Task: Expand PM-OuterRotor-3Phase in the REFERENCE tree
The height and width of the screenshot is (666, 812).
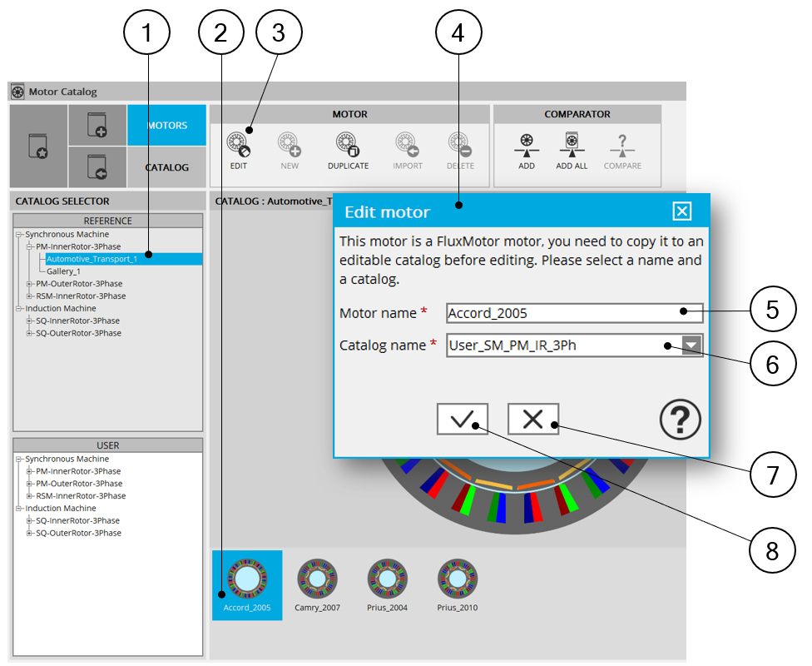Action: (30, 284)
